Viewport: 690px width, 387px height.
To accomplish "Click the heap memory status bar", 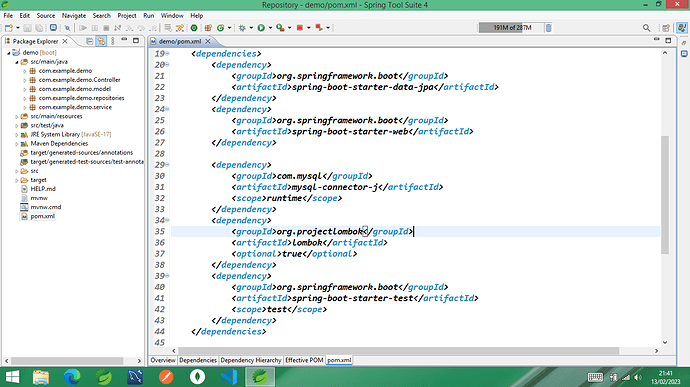I will [511, 28].
